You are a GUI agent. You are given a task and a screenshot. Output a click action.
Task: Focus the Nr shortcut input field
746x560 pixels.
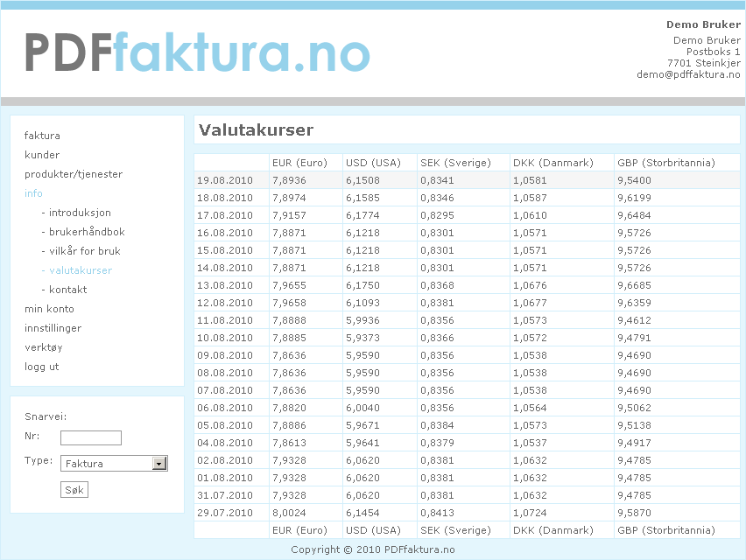[x=91, y=437]
